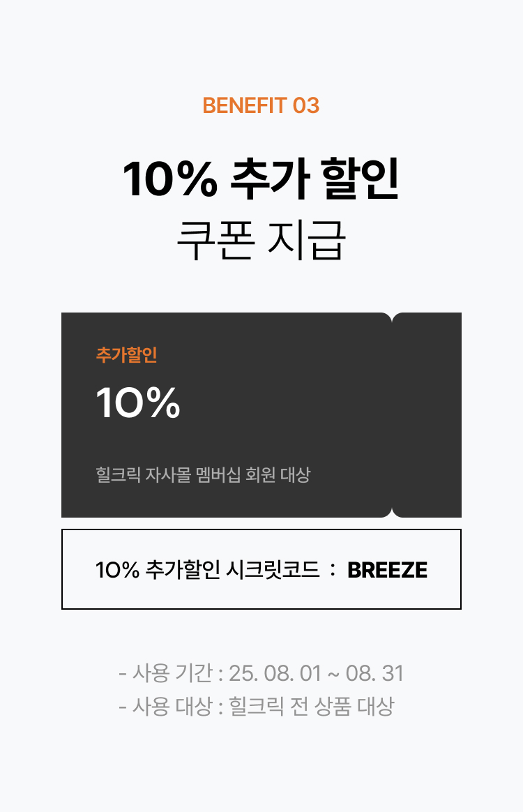Click the 03 number in benefit label
Screen dimensions: 523x812
click(306, 105)
